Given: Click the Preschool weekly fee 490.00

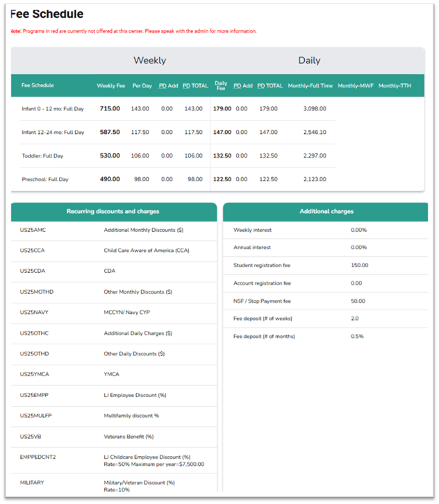Looking at the screenshot, I should tap(110, 179).
